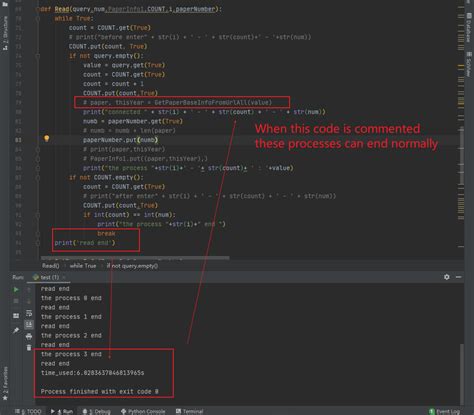Click 'count = count + 1' line
The width and height of the screenshot is (474, 415).
[113, 84]
